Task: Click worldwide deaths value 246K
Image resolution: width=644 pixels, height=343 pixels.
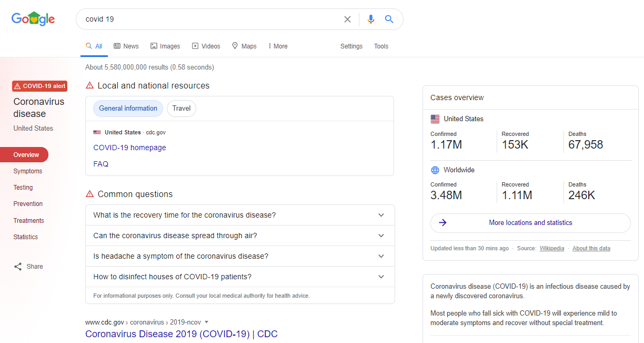Action: (581, 195)
